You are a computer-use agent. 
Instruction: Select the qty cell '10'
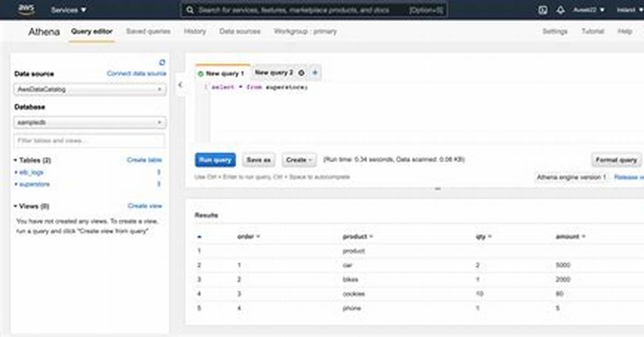pos(479,294)
